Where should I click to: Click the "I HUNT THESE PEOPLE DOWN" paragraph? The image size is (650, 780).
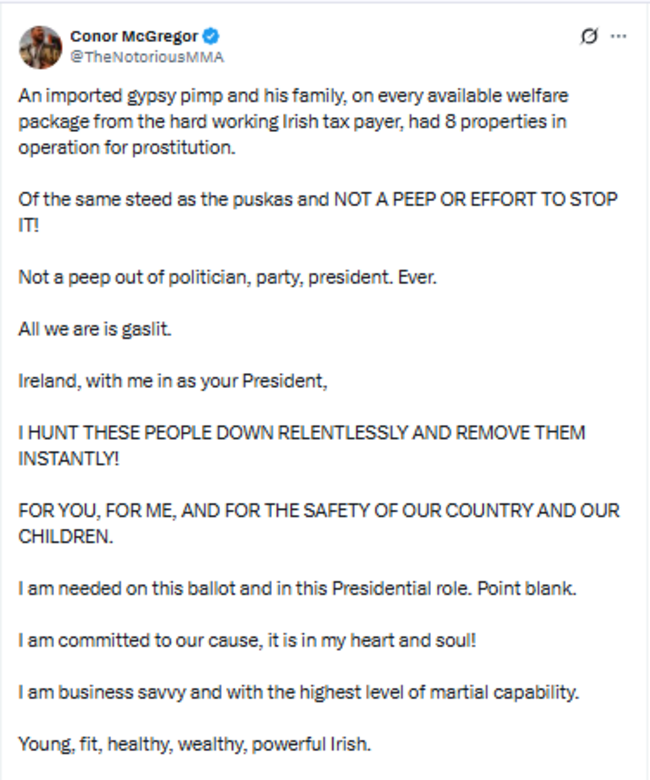click(x=301, y=433)
